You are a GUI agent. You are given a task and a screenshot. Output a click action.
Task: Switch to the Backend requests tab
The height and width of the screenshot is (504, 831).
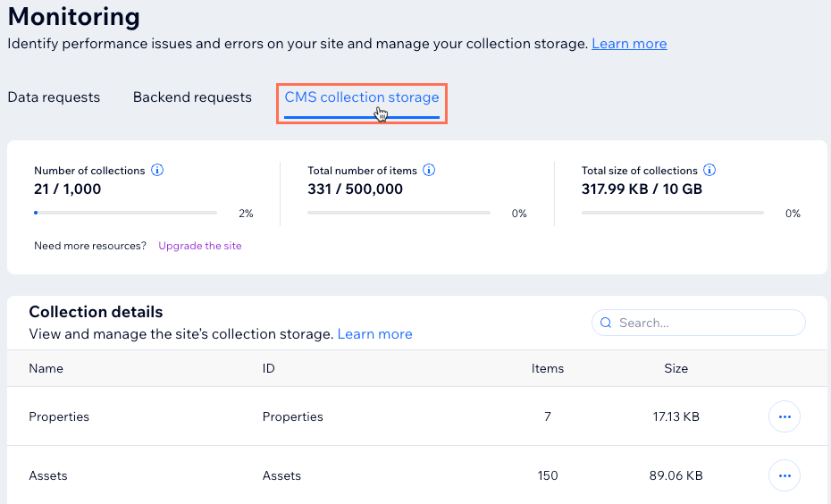(x=192, y=97)
